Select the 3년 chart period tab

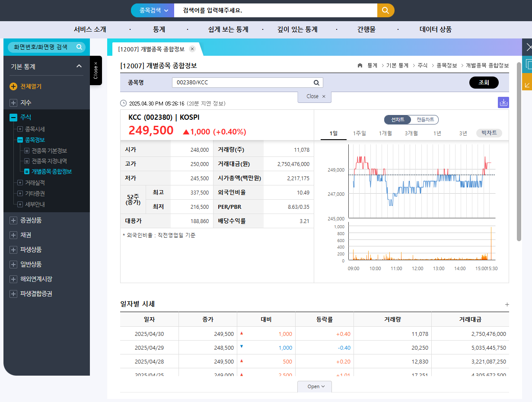click(x=463, y=133)
